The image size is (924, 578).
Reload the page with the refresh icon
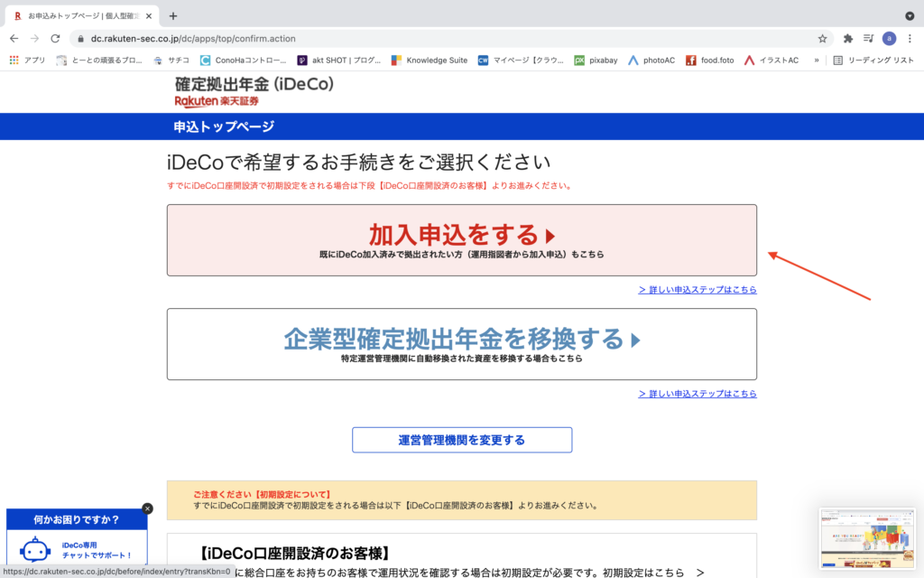point(55,39)
